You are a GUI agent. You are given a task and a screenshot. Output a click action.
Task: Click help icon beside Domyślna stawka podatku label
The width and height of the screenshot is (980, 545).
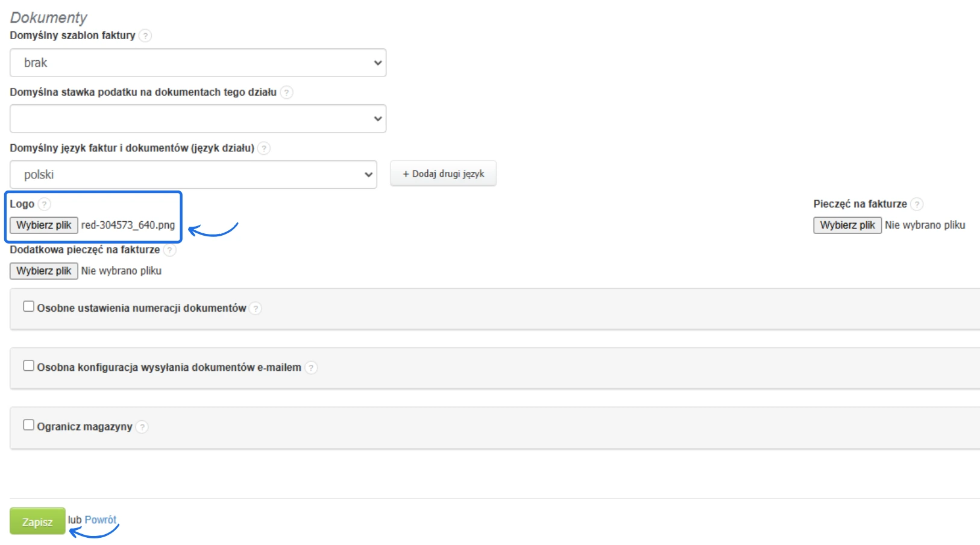coord(287,92)
